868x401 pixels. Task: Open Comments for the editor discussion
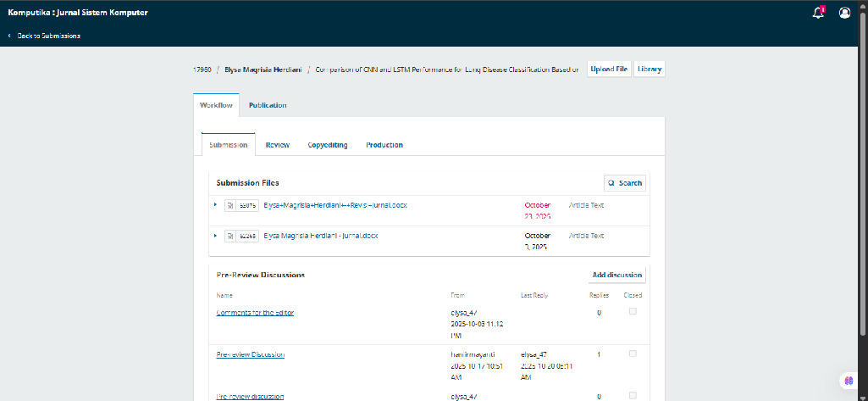255,312
